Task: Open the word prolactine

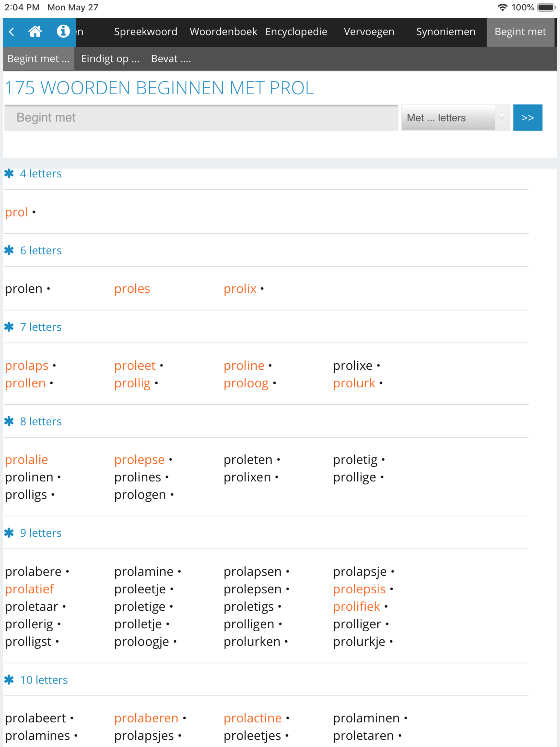Action: pyautogui.click(x=253, y=718)
